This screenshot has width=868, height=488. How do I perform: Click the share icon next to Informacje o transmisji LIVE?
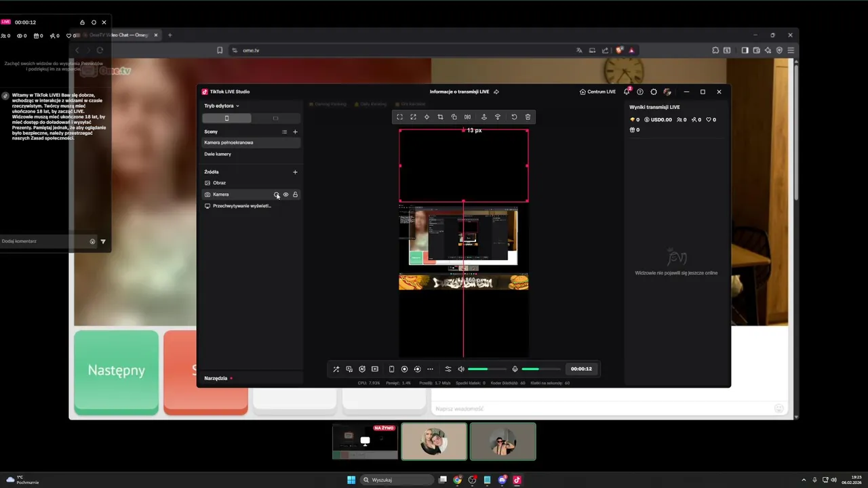coord(496,91)
